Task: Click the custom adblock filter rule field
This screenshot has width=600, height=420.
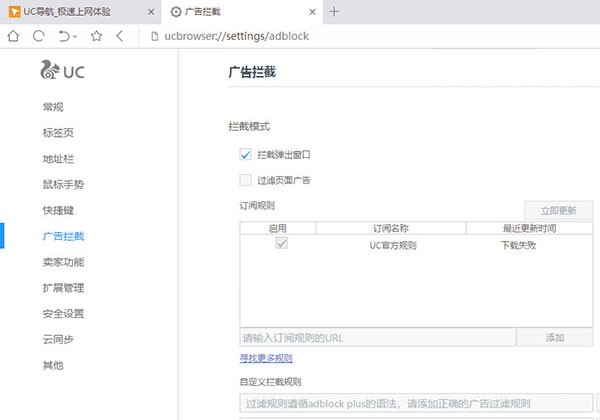Action: click(x=416, y=403)
